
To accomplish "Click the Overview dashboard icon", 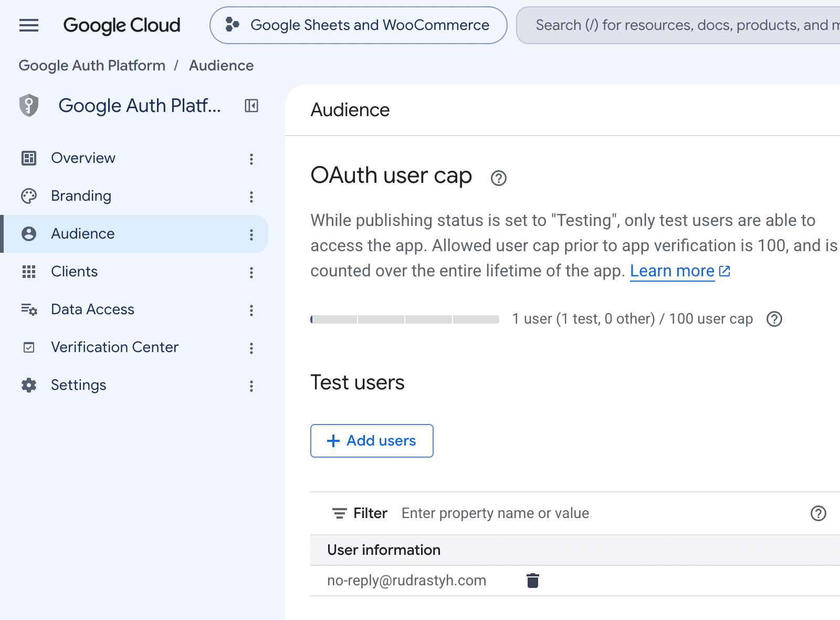I will pyautogui.click(x=29, y=158).
